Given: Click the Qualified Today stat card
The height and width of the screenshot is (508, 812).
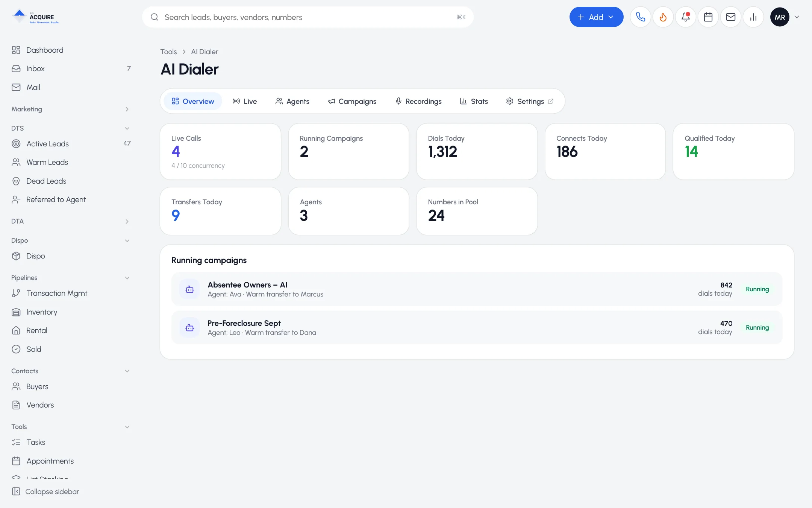Looking at the screenshot, I should 733,152.
